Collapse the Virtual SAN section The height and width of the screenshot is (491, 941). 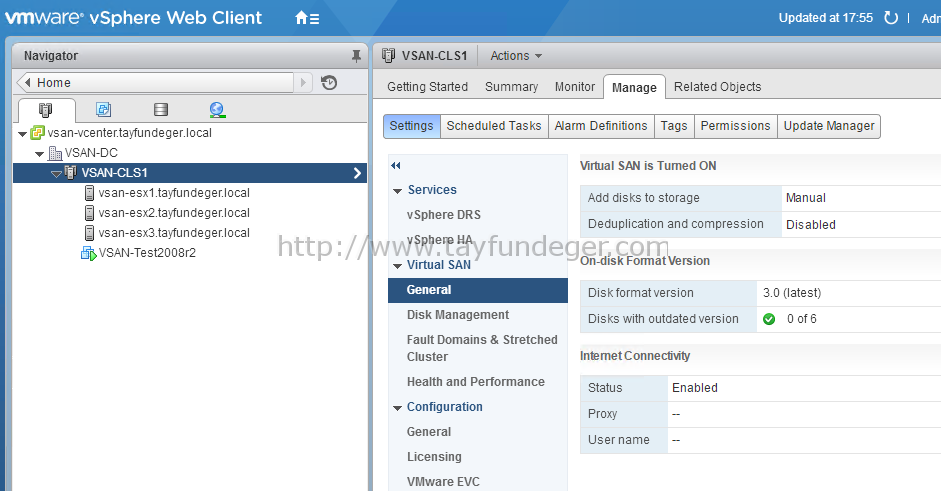click(397, 265)
